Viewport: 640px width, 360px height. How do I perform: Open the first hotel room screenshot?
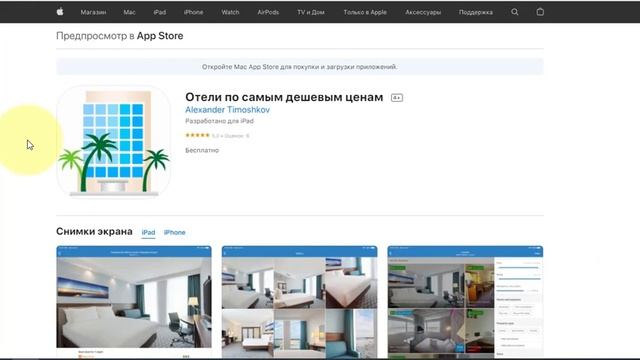click(x=134, y=302)
